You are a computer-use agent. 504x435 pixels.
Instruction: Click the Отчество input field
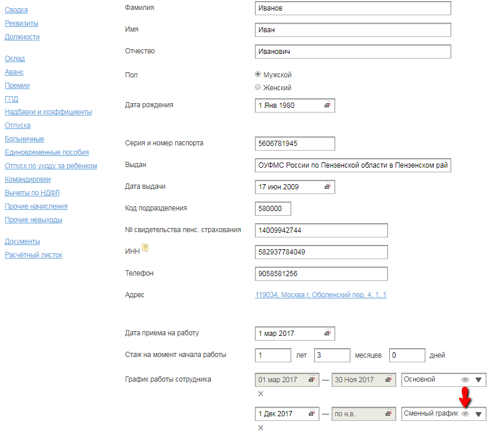pyautogui.click(x=353, y=52)
